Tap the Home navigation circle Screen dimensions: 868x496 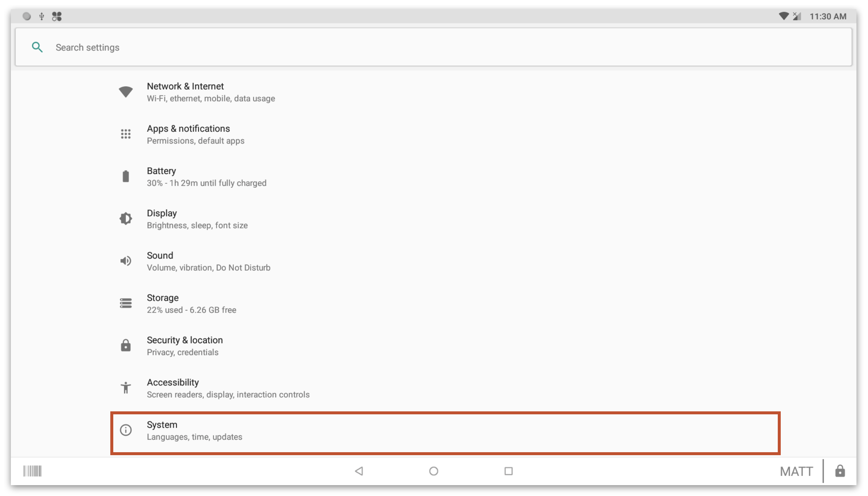(433, 471)
